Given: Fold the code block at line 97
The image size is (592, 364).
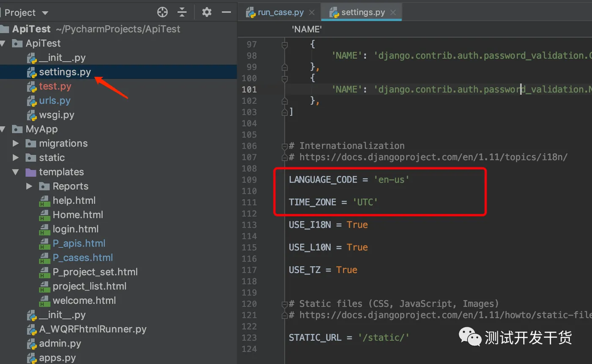Looking at the screenshot, I should click(285, 44).
